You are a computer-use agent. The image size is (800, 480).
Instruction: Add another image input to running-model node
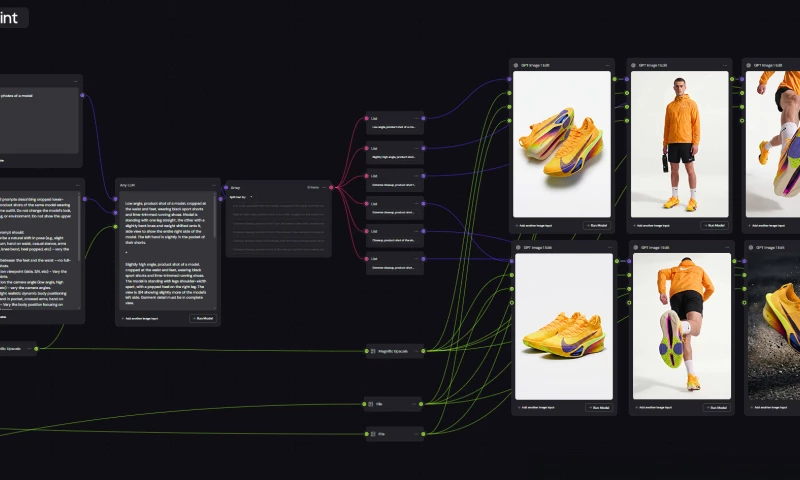(x=654, y=408)
